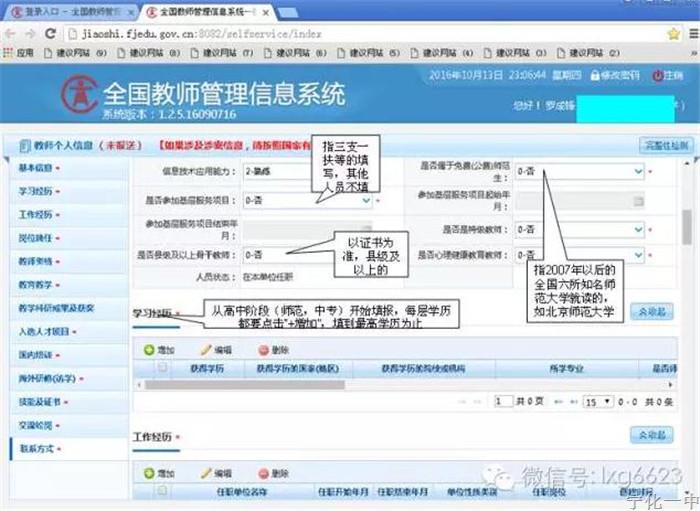Screen dimensions: 700x511
Task: Click the browser forward arrow
Action: point(30,34)
